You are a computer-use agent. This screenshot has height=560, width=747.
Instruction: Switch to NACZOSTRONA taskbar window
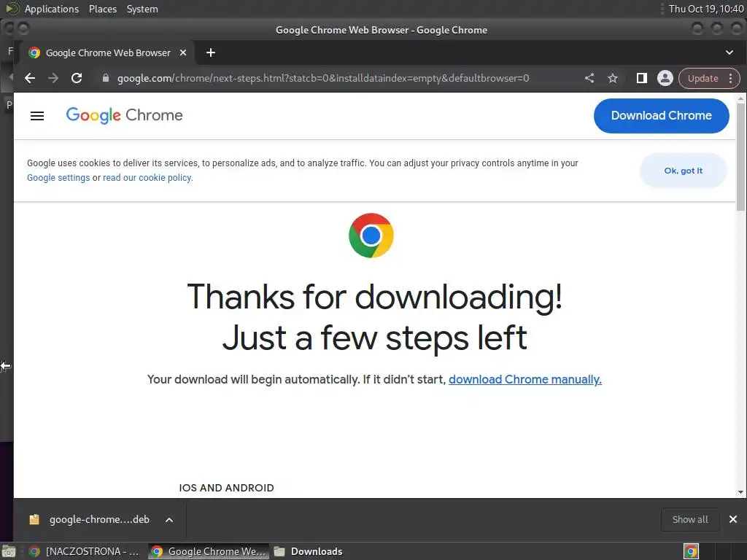pos(85,551)
